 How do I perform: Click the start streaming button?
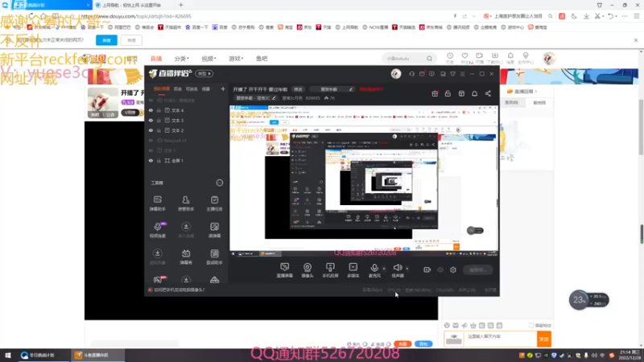477,269
